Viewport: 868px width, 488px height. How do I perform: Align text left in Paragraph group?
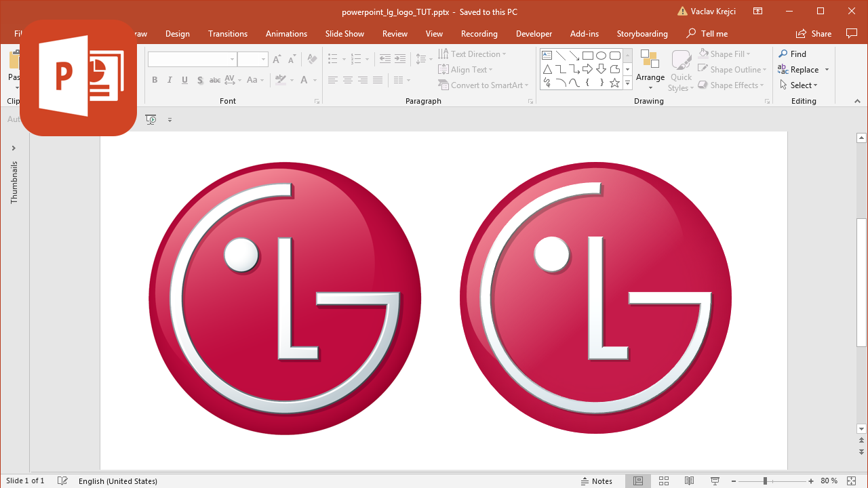point(332,80)
